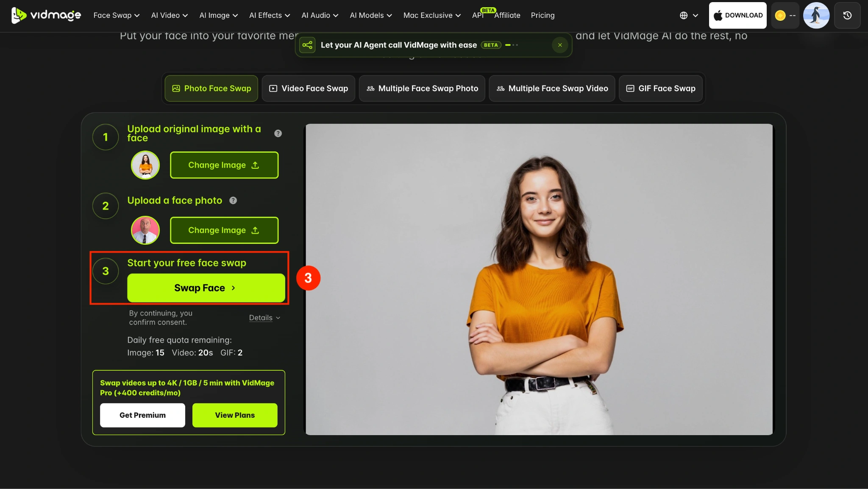
Task: Expand the Face Swap menu
Action: pyautogui.click(x=116, y=15)
